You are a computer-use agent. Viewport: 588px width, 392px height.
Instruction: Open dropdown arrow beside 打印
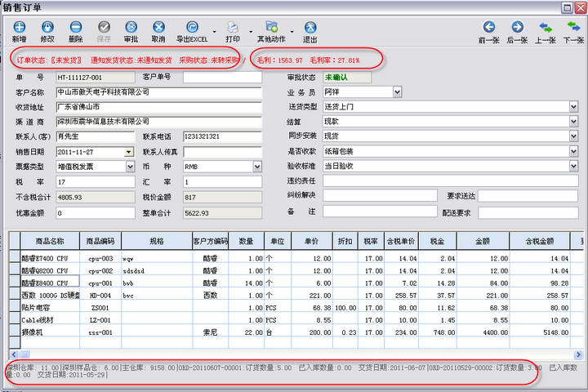pos(251,32)
